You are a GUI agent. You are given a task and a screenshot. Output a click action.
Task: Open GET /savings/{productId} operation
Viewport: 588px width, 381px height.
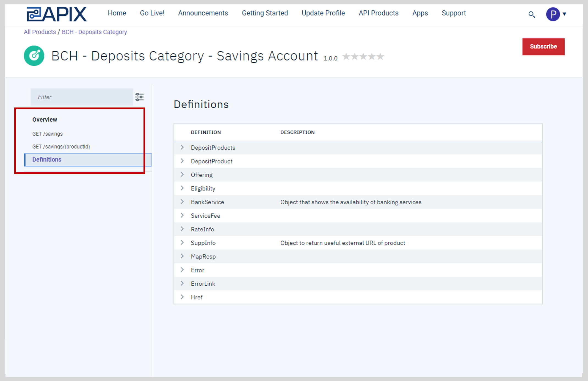[x=61, y=147]
